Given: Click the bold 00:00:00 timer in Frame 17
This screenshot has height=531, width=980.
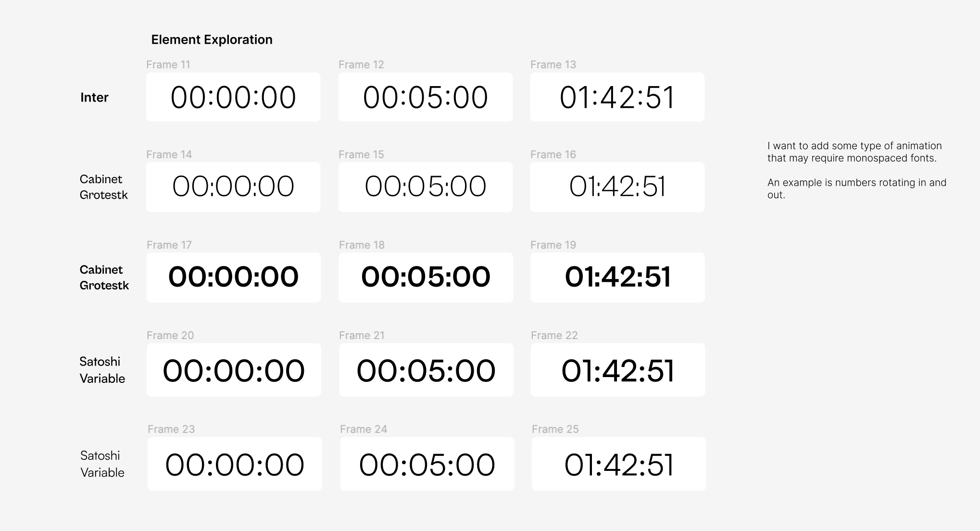Looking at the screenshot, I should [234, 278].
